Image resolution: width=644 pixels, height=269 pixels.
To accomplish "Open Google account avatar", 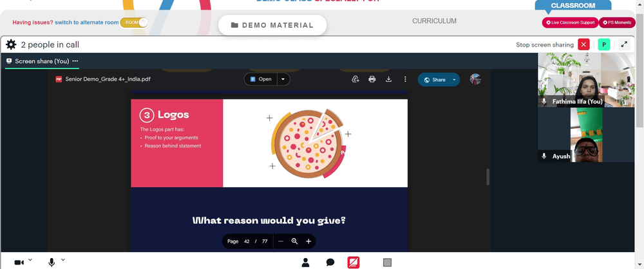I will 475,79.
